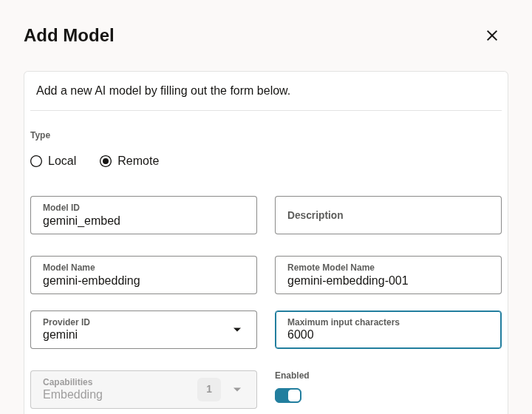Click the Maximum input characters field

tap(388, 330)
